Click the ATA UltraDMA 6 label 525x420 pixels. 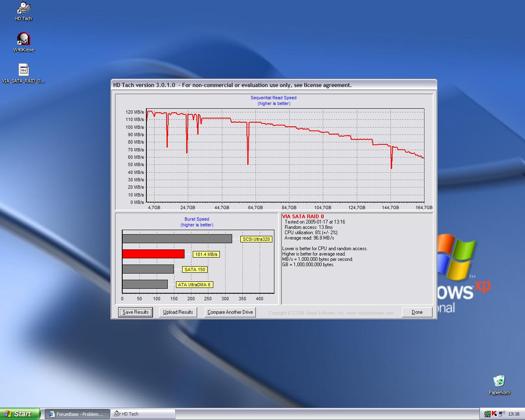tap(194, 285)
